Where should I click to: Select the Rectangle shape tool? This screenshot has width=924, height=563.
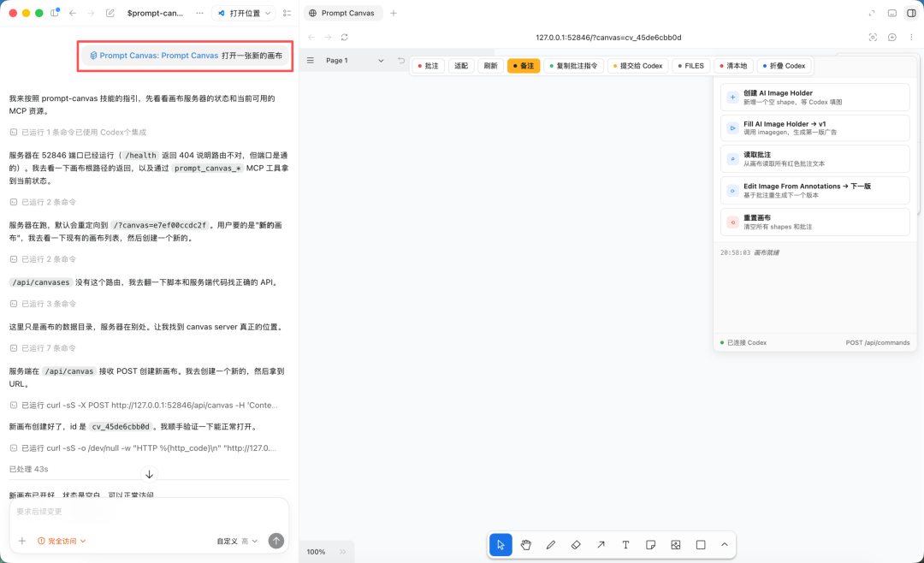point(701,545)
